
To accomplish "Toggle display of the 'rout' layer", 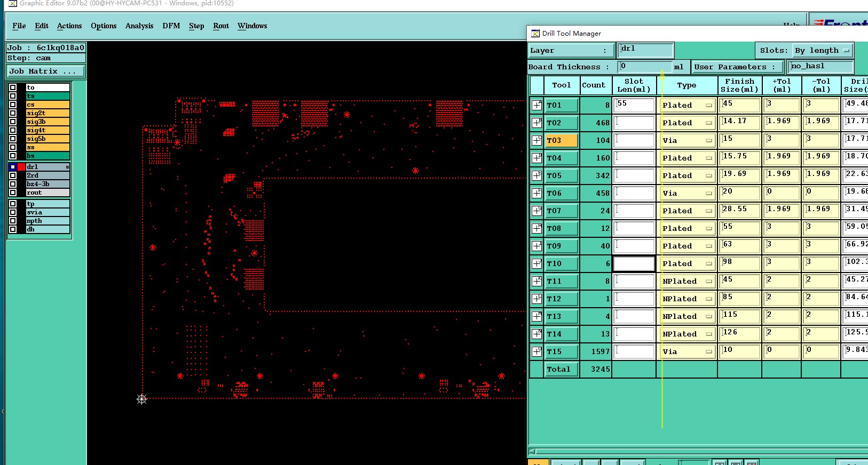I will click(x=13, y=193).
